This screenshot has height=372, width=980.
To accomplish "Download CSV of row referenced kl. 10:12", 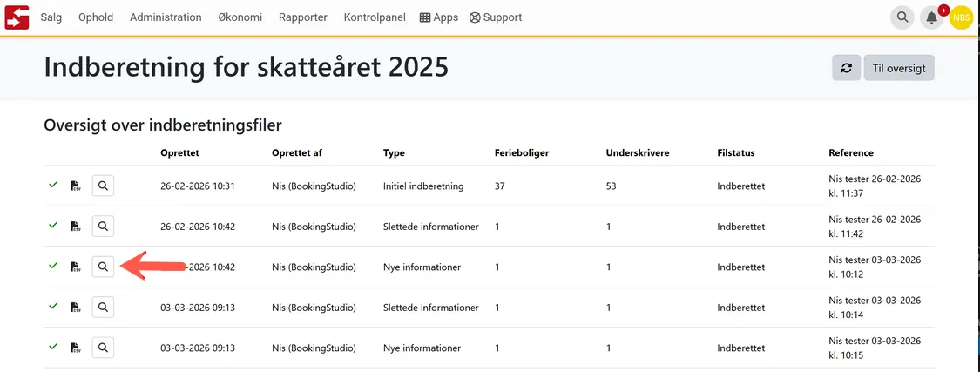I will click(x=76, y=267).
